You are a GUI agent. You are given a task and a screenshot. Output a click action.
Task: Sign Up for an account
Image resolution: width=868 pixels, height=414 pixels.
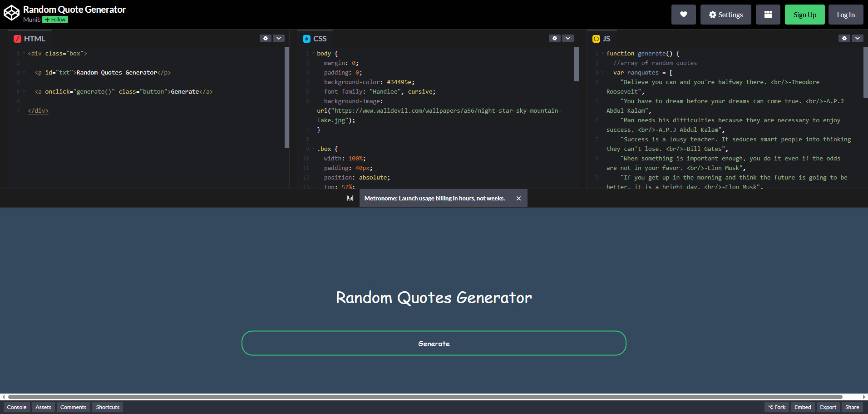[x=804, y=14]
